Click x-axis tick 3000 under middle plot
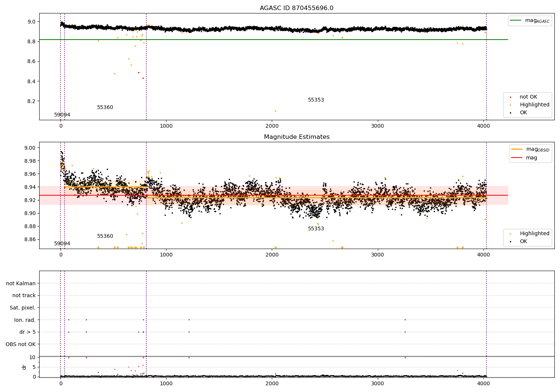Screen dimensions: 560x392 tap(378, 255)
